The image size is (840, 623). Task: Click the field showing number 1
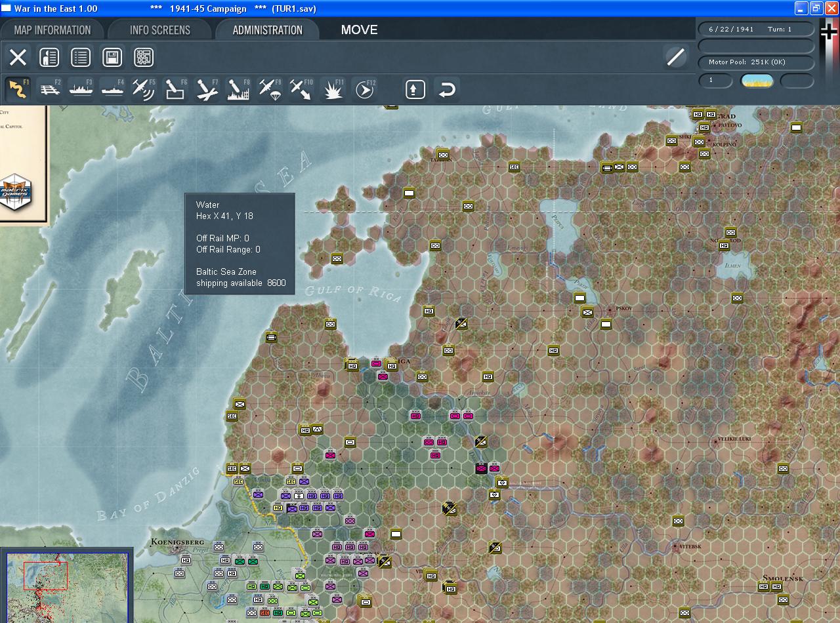click(715, 80)
